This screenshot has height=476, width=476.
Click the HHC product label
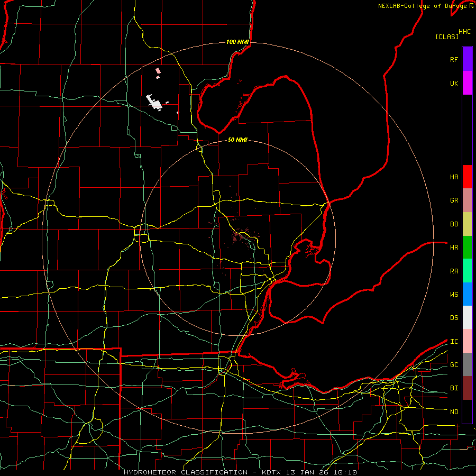(465, 32)
